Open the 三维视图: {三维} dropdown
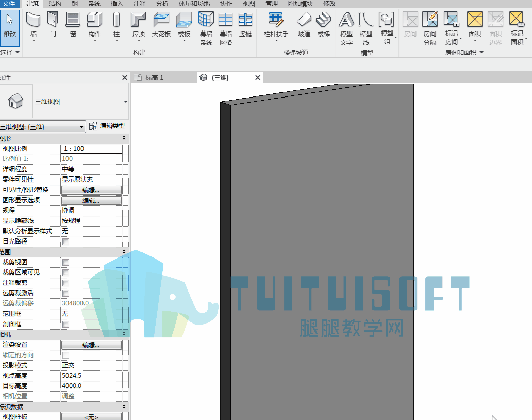This screenshot has width=532, height=420. pyautogui.click(x=42, y=127)
